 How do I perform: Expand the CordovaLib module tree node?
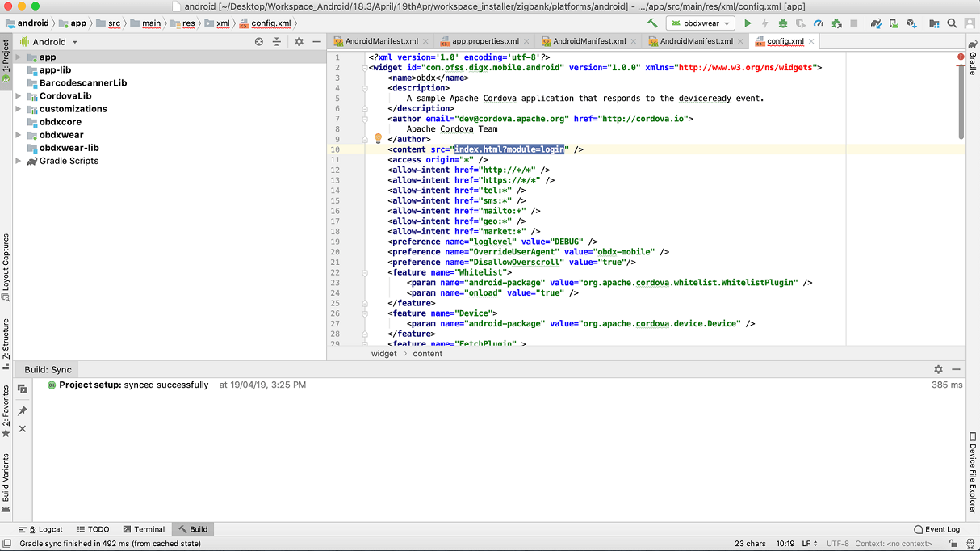coord(19,96)
